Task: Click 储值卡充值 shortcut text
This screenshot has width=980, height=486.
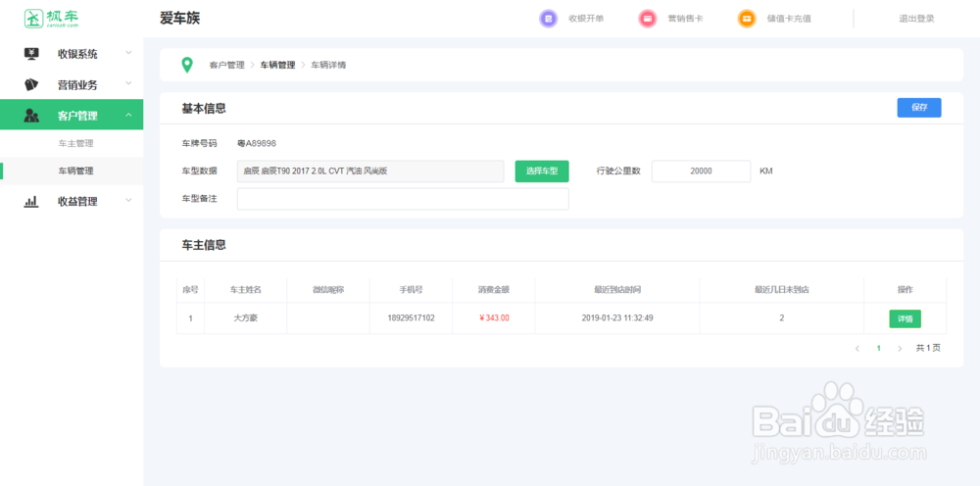Action: pos(789,19)
